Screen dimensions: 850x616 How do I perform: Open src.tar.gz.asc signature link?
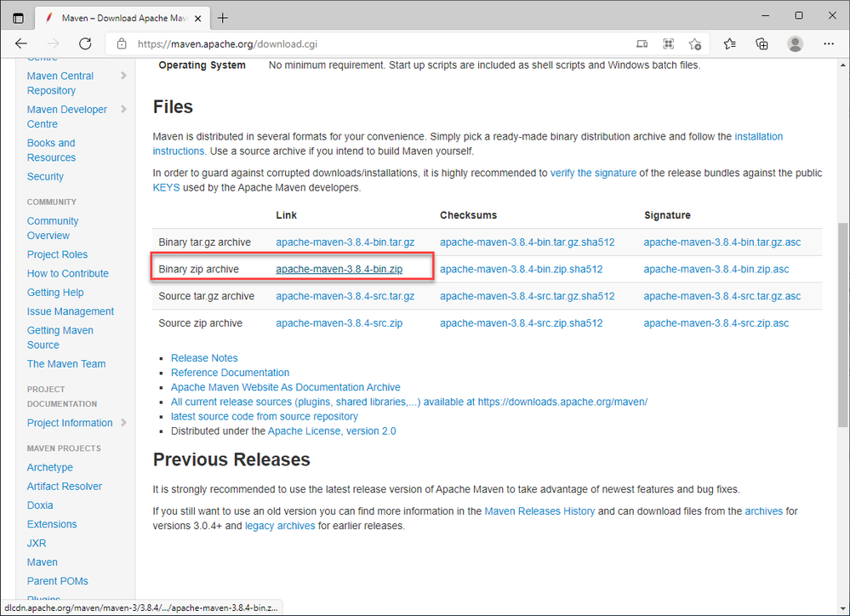[x=722, y=296]
